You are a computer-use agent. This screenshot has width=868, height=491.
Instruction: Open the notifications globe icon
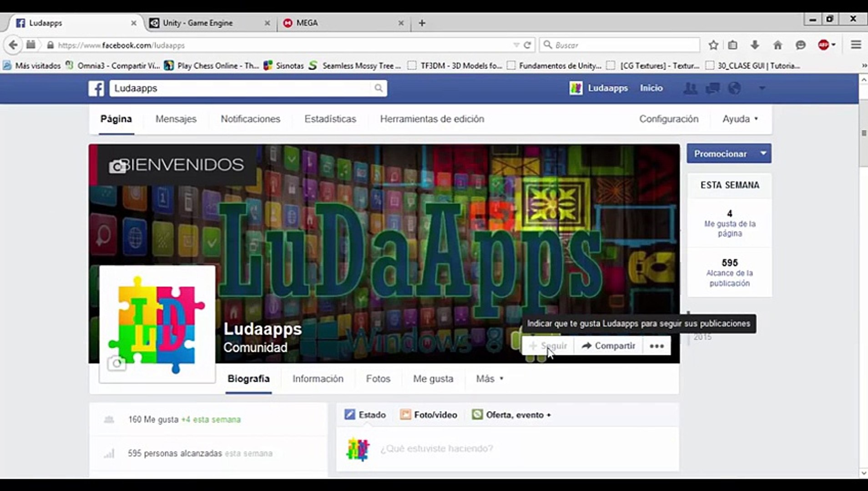click(734, 88)
